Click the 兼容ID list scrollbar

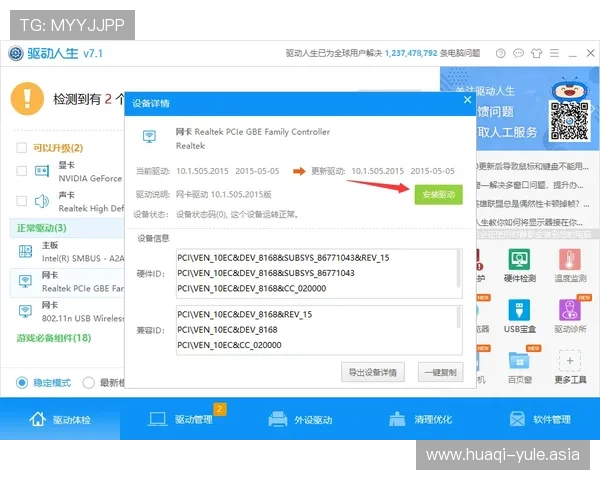(x=458, y=318)
